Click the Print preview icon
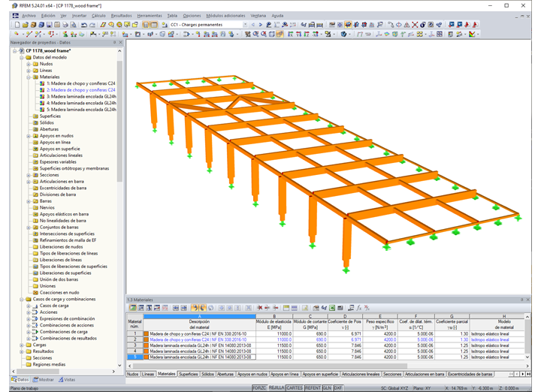 [73, 25]
